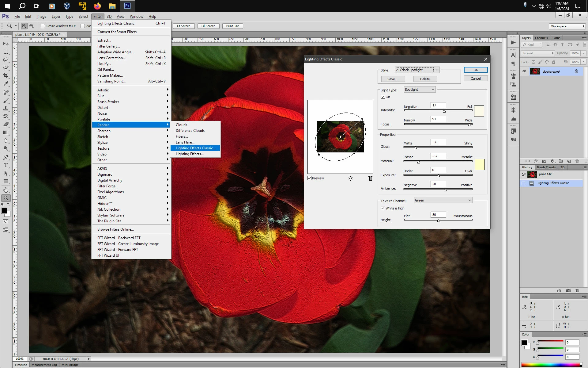Viewport: 588px width, 368px height.
Task: Select the Lasso tool
Action: (6, 60)
